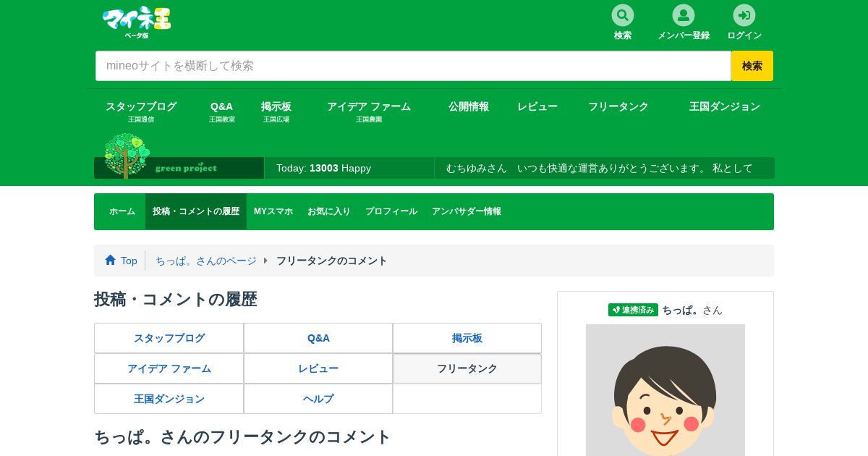This screenshot has width=868, height=456.
Task: Click the ログイン arrow icon
Action: coord(744,15)
